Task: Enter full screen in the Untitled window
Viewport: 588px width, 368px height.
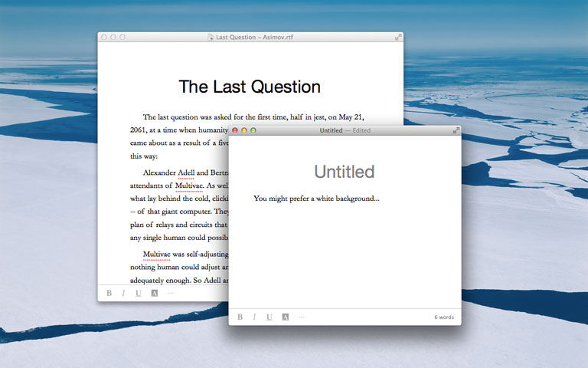Action: tap(456, 130)
